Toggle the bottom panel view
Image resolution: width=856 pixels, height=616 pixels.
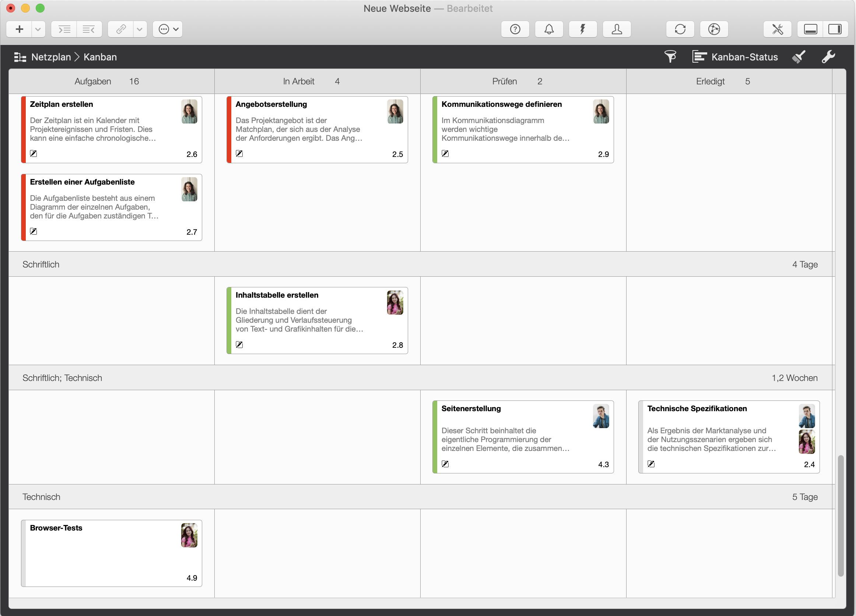tap(810, 29)
